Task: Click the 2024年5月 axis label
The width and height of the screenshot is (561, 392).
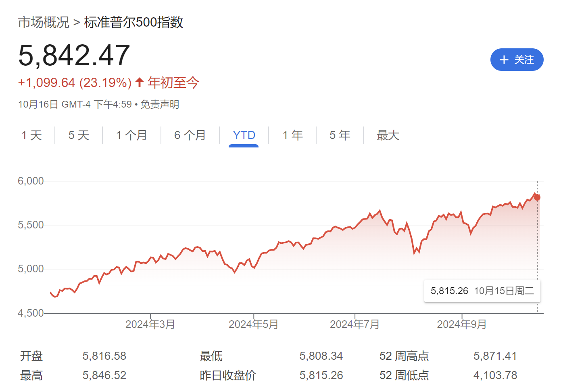Action: (254, 324)
